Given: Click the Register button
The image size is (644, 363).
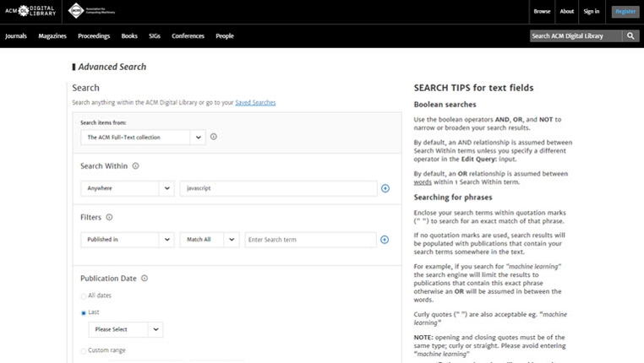Looking at the screenshot, I should (x=625, y=12).
